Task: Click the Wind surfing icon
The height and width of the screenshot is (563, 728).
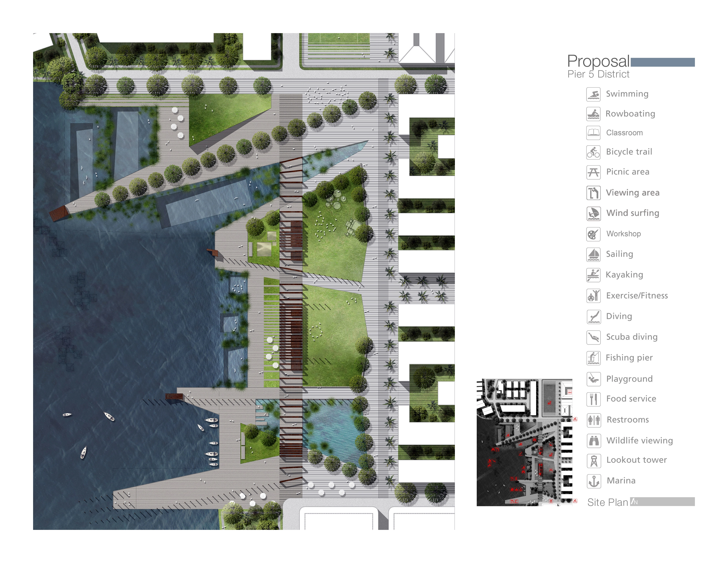Action: tap(593, 214)
